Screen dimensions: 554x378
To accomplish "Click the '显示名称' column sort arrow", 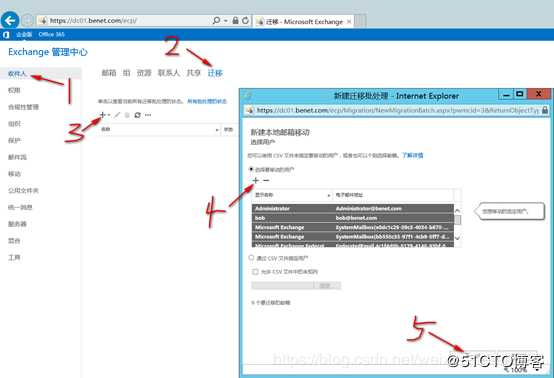I will pyautogui.click(x=329, y=195).
